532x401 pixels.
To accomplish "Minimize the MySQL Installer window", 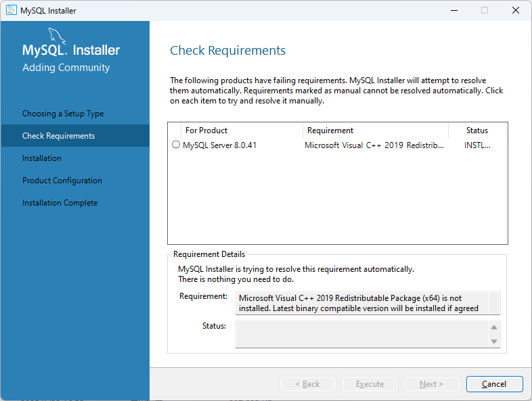I will 453,10.
